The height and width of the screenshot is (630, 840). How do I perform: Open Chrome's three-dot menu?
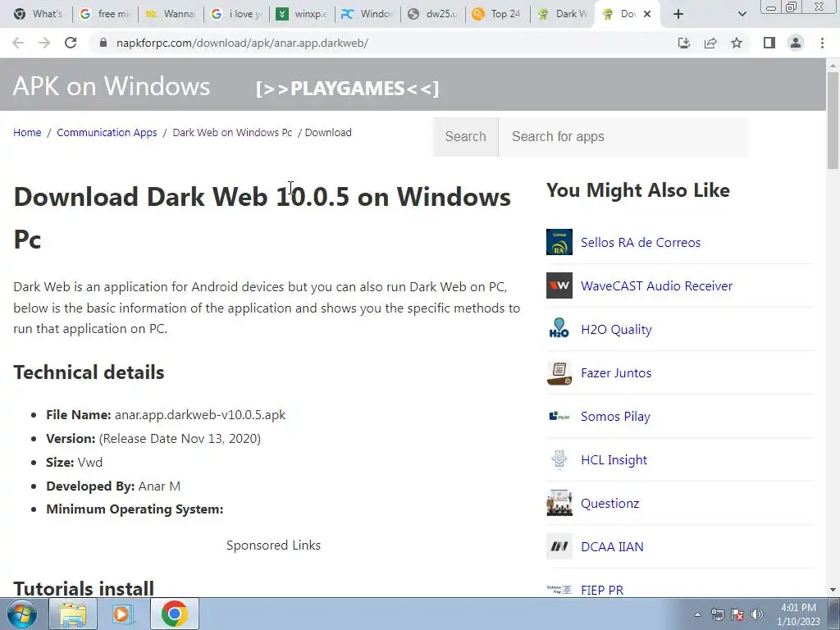click(x=822, y=43)
